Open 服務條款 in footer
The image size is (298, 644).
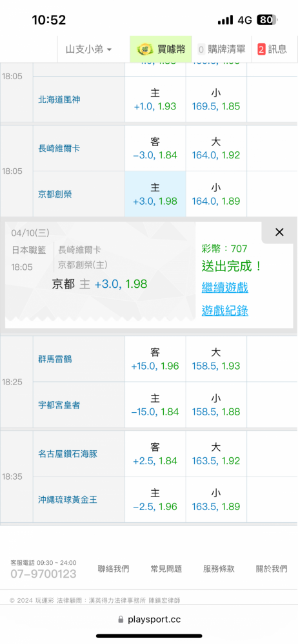click(x=219, y=569)
